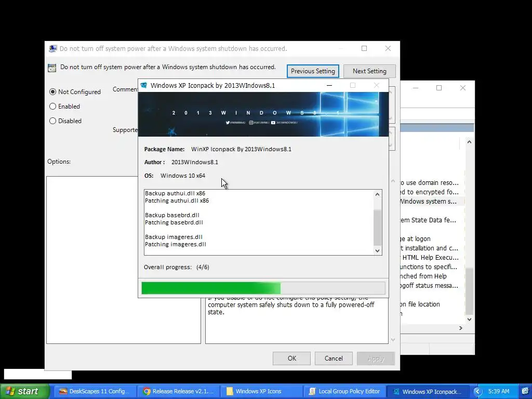The height and width of the screenshot is (399, 532).
Task: Click Group Policy Editor vertical scrollbar thumb
Action: click(469, 291)
